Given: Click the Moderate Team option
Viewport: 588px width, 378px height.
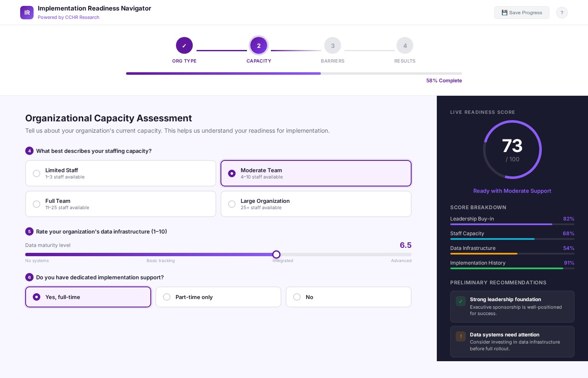Looking at the screenshot, I should click(316, 173).
